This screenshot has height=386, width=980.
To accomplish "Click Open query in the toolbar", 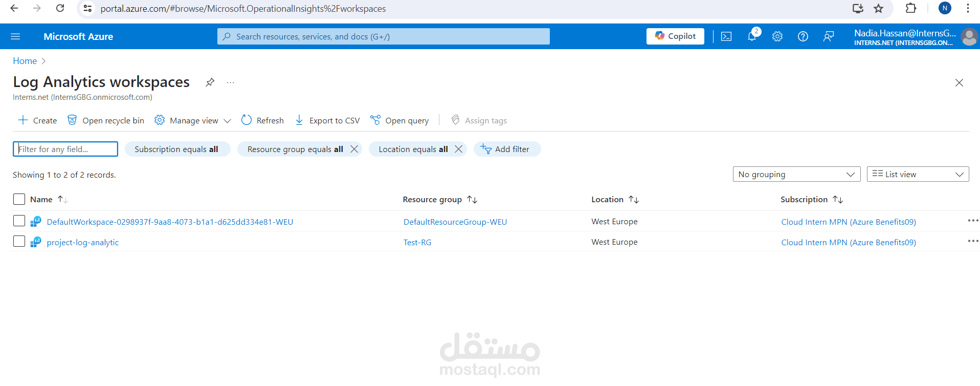I will [x=399, y=120].
